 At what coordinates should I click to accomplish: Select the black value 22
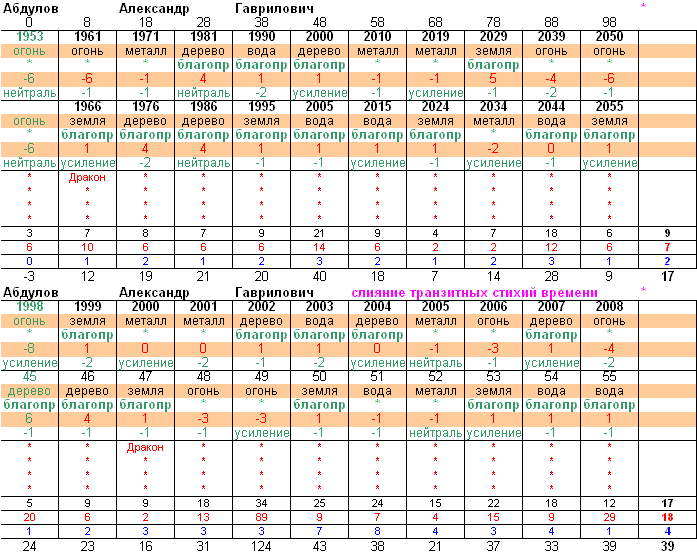point(493,503)
